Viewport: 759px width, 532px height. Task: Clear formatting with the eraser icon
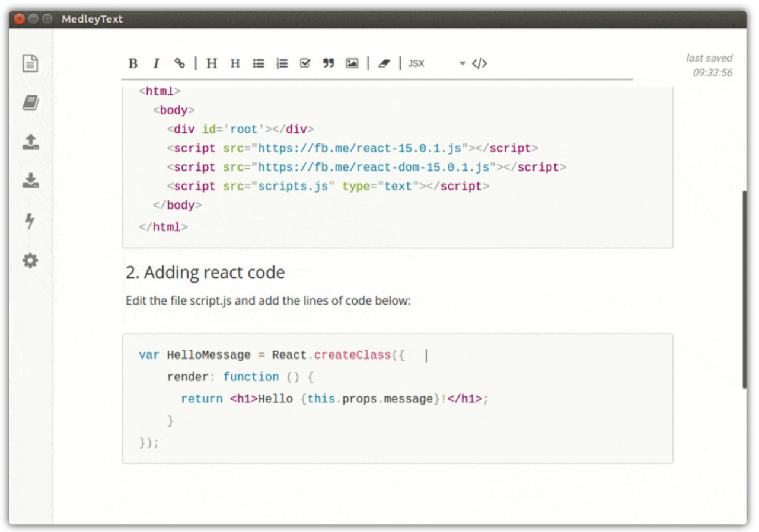tap(384, 63)
